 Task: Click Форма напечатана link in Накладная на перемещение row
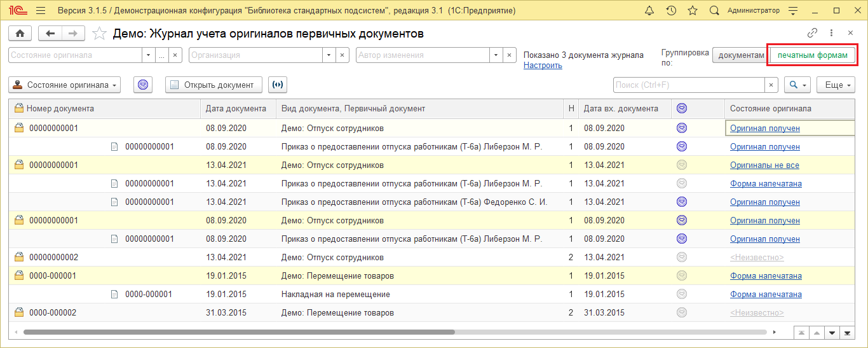point(766,295)
